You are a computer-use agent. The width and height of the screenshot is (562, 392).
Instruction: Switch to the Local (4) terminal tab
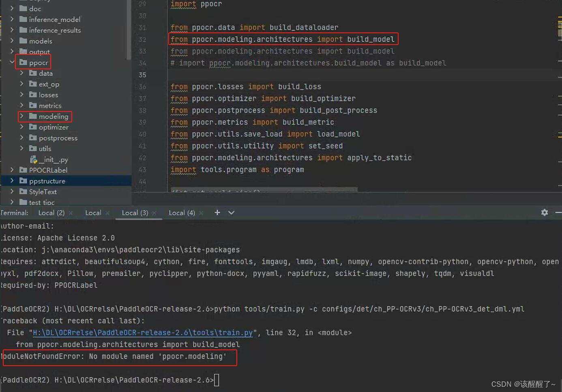pyautogui.click(x=182, y=212)
